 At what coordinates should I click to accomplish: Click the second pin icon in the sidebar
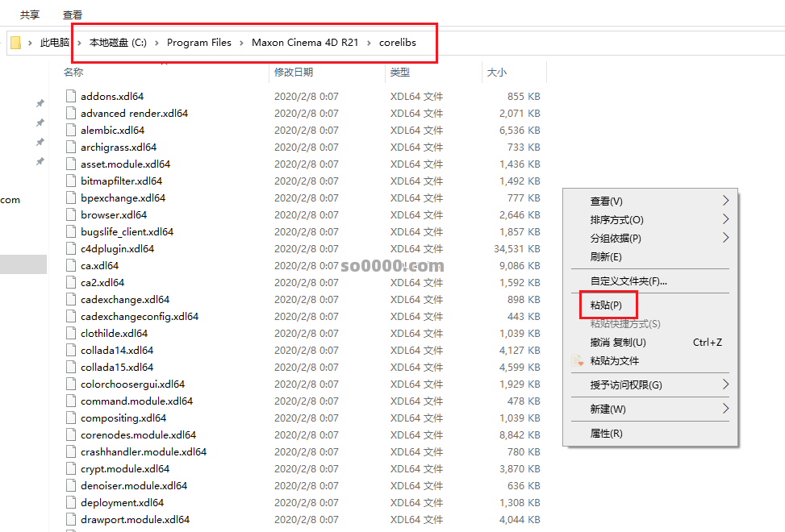coord(40,123)
